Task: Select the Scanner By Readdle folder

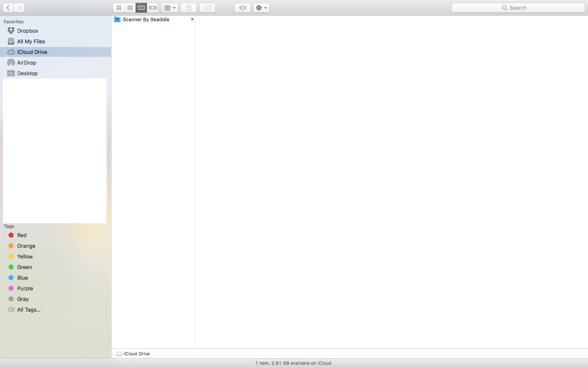Action: (153, 19)
